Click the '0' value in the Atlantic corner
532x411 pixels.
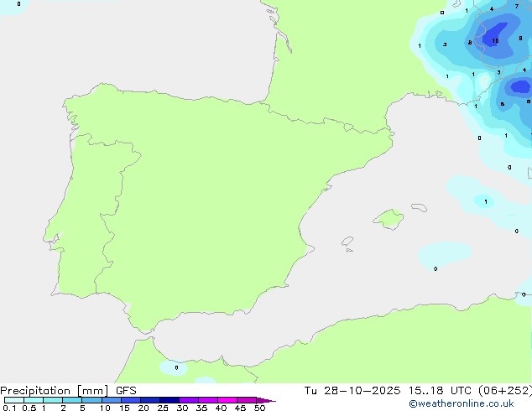coord(18,4)
